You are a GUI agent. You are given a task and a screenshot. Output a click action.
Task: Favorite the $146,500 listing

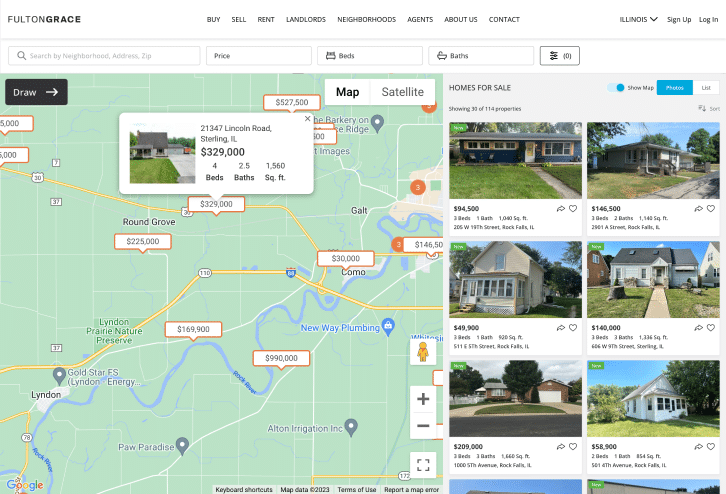click(711, 209)
